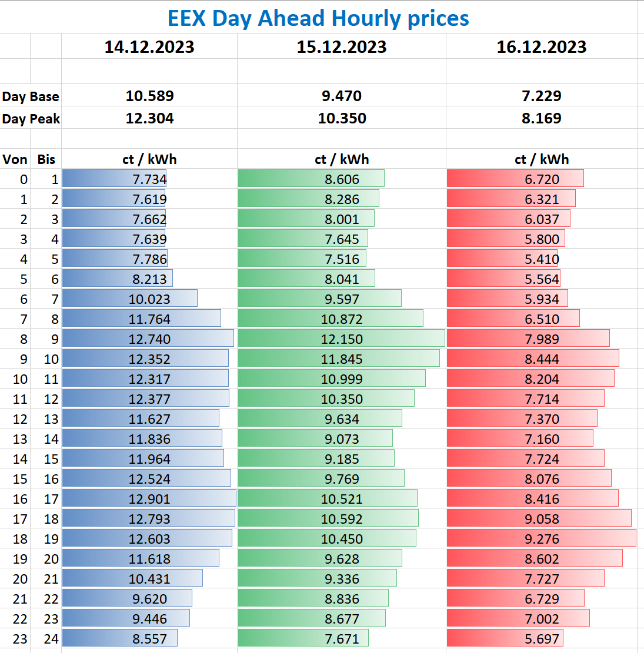Select the green cell showing 9.073
The image size is (644, 653).
pyautogui.click(x=341, y=438)
